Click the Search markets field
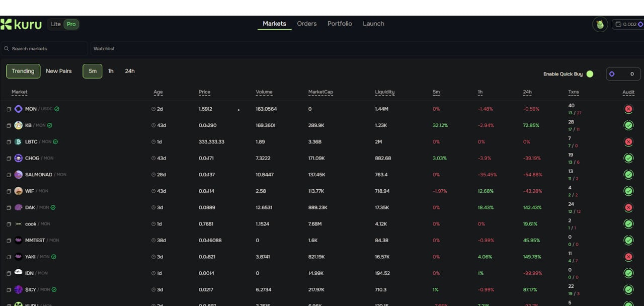The height and width of the screenshot is (306, 644). (x=44, y=49)
